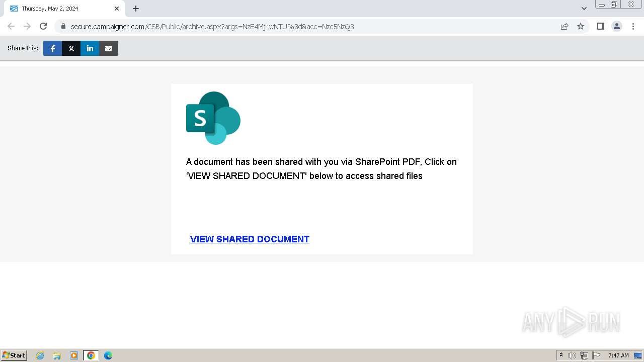Viewport: 644px width, 362px height.
Task: View site information padlock icon
Action: coord(63,26)
